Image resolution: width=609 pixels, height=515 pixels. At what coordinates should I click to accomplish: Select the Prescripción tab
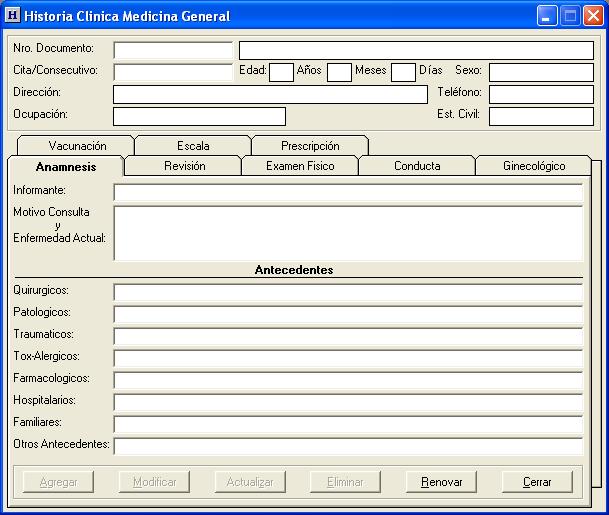click(x=310, y=146)
